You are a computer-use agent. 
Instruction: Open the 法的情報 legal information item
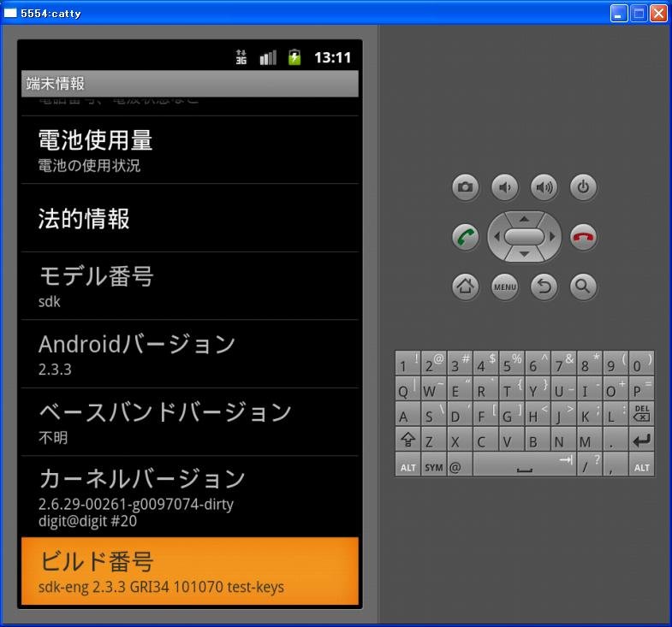tap(189, 218)
